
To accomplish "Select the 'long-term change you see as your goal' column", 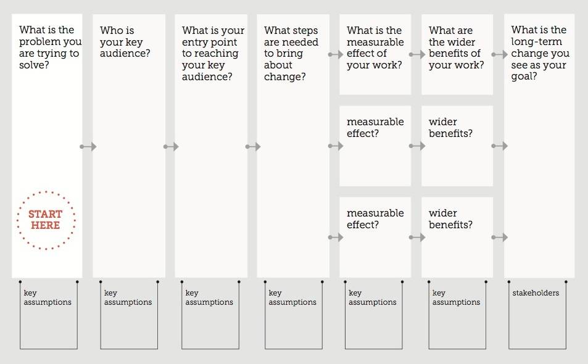I will [539, 146].
